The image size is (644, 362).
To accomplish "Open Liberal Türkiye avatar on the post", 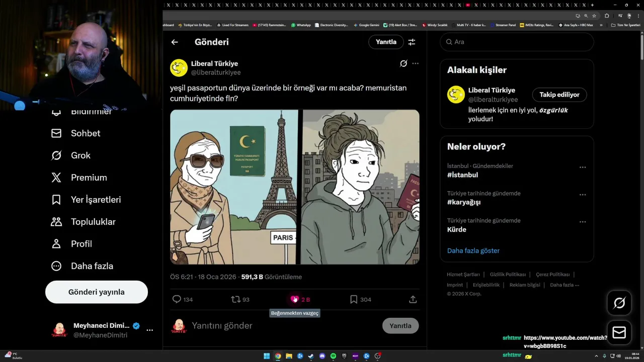I will coord(179,68).
